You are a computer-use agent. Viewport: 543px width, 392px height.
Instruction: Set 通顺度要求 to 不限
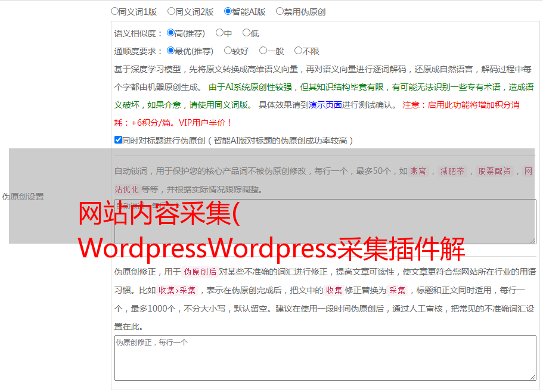(298, 51)
